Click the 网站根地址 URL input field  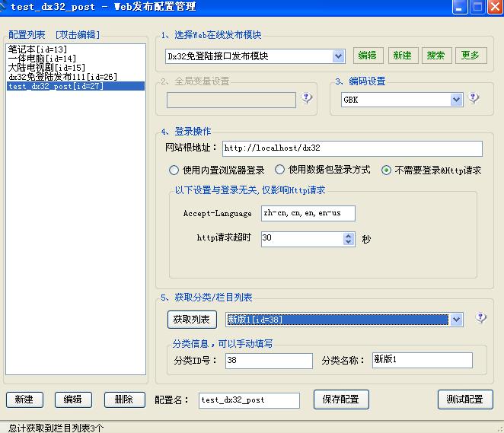(x=352, y=148)
